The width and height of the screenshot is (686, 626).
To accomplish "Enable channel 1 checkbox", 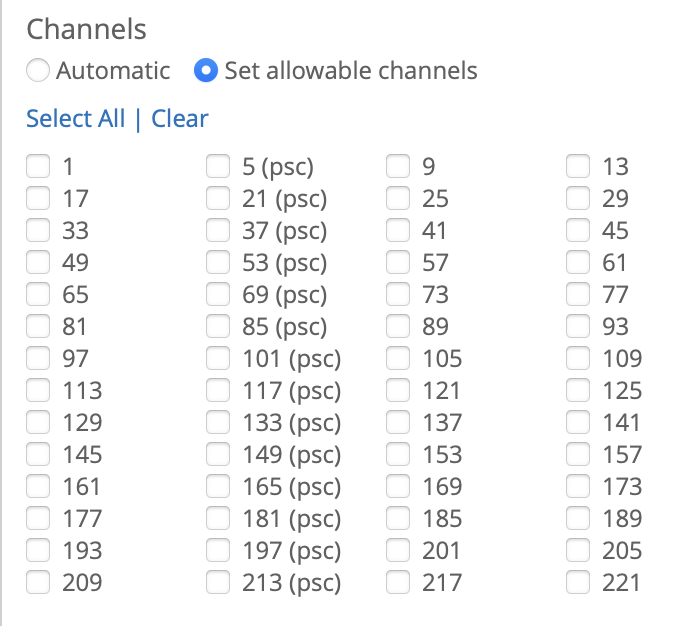I will (x=38, y=167).
